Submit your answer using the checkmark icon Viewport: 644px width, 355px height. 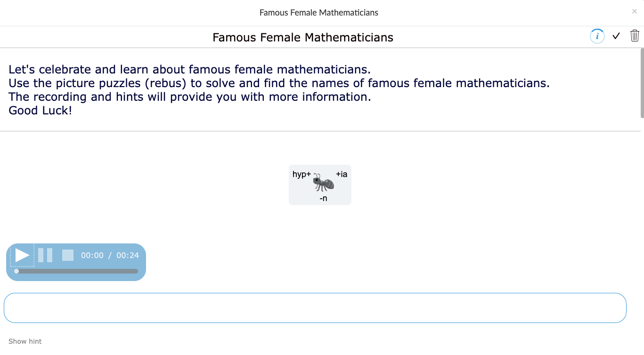click(x=616, y=36)
